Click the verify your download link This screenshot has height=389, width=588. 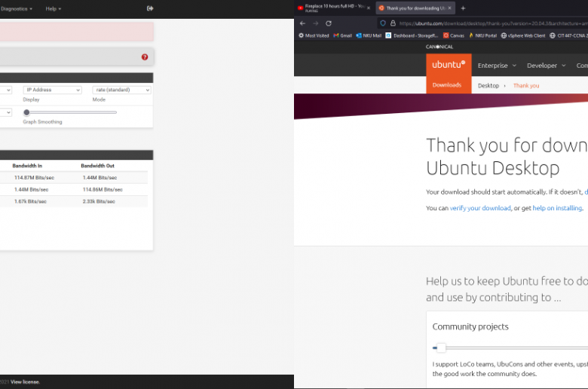(x=480, y=208)
